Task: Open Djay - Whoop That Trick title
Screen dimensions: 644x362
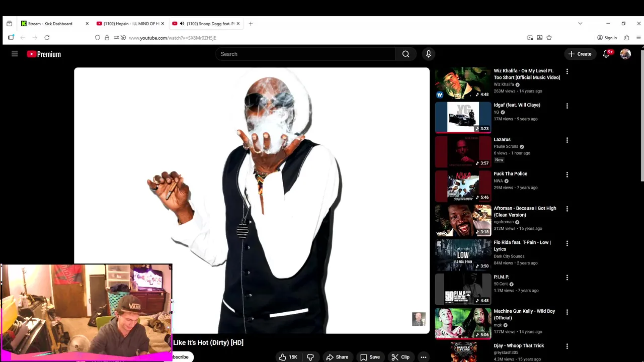Action: 519,346
